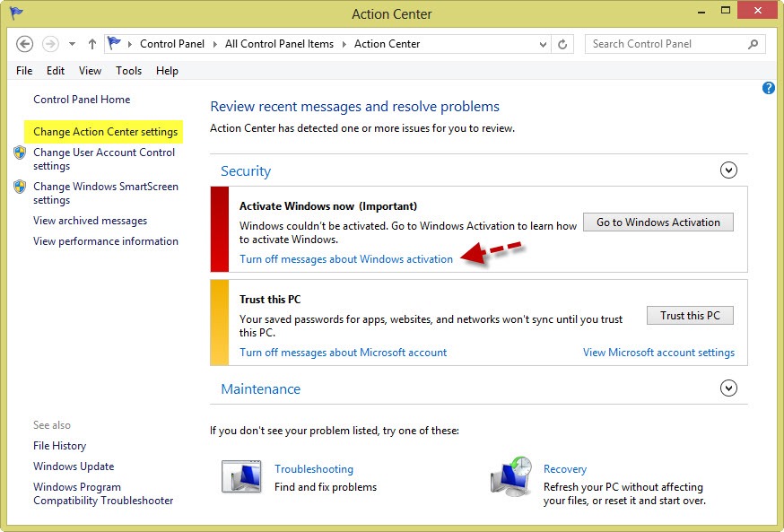
Task: Open the Tools menu
Action: pos(129,71)
